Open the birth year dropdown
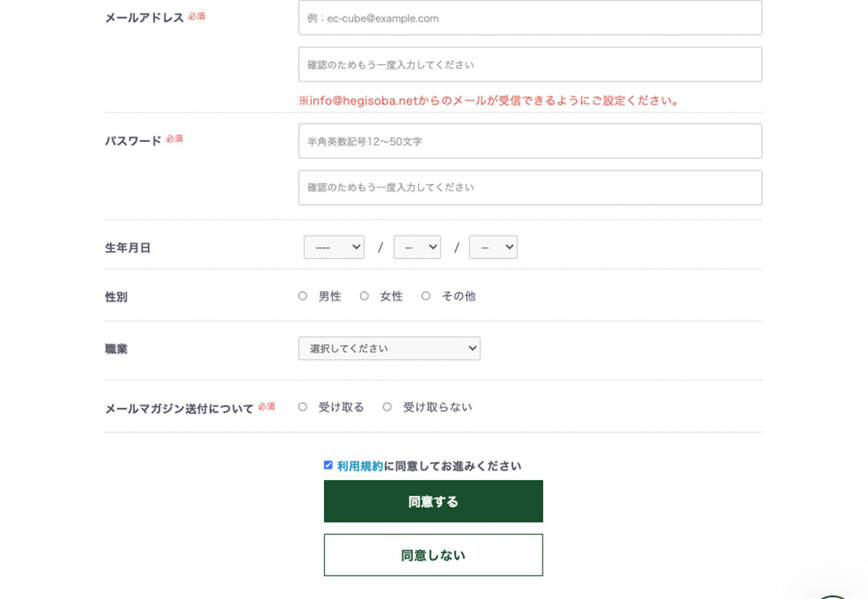The height and width of the screenshot is (599, 868). tap(334, 247)
